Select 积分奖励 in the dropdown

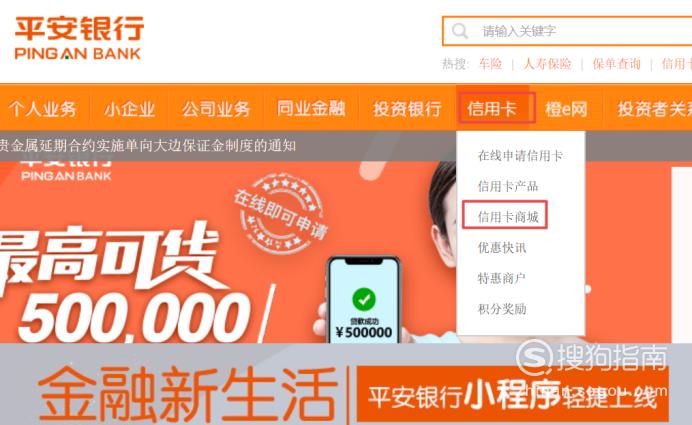click(x=502, y=309)
